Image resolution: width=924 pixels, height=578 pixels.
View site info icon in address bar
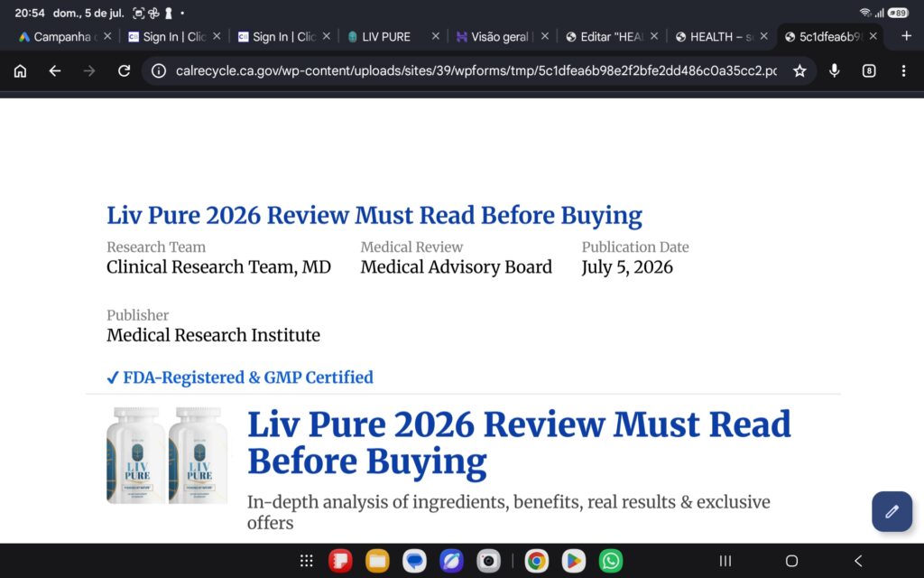pos(159,71)
